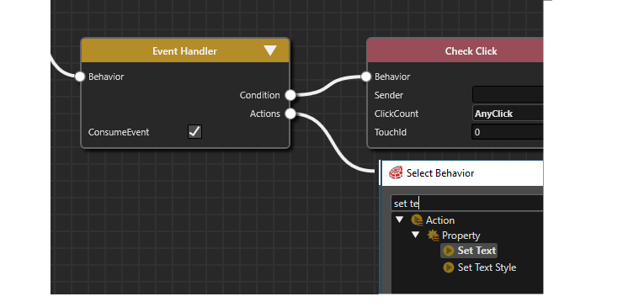Click the Select Behavior search field
Image resolution: width=644 pixels, height=307 pixels.
pyautogui.click(x=467, y=204)
